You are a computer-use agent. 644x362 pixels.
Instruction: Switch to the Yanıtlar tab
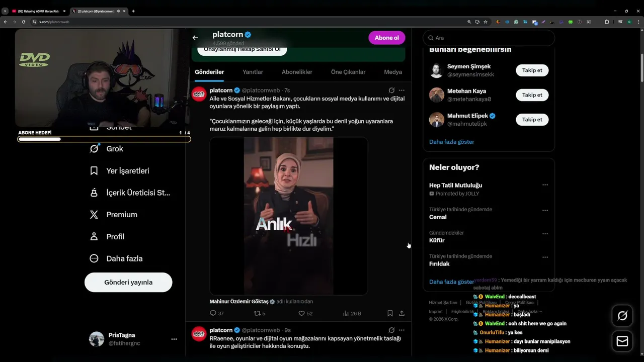253,72
